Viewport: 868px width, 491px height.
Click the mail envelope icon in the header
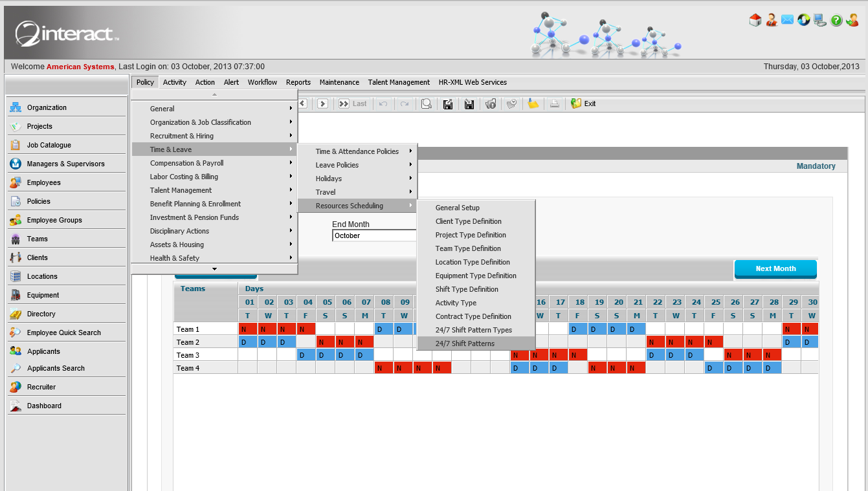pos(787,20)
